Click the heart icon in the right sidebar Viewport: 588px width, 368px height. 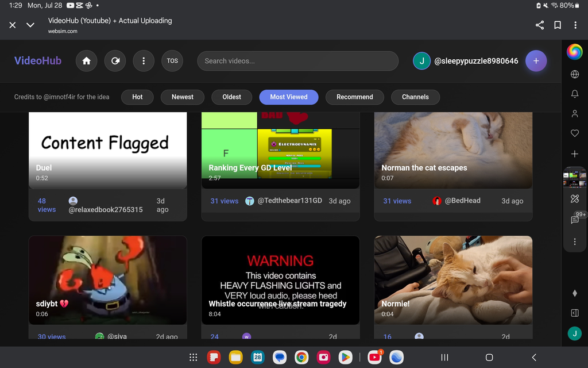pyautogui.click(x=575, y=133)
